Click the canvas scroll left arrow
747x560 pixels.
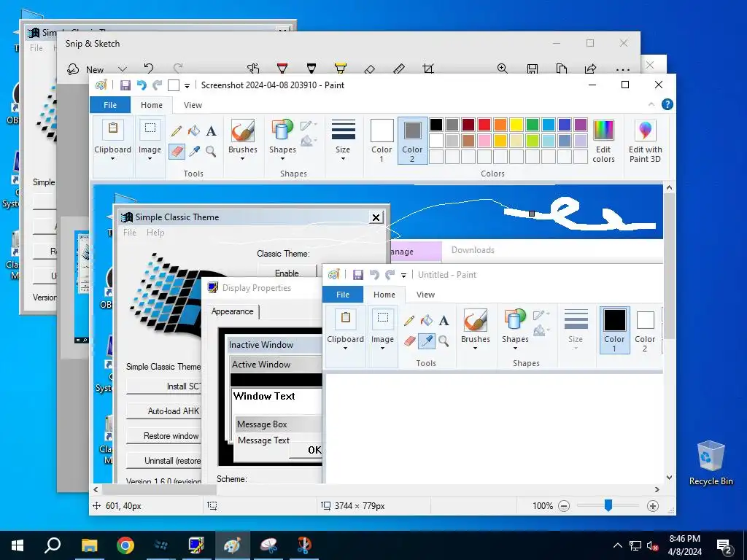[x=96, y=489]
